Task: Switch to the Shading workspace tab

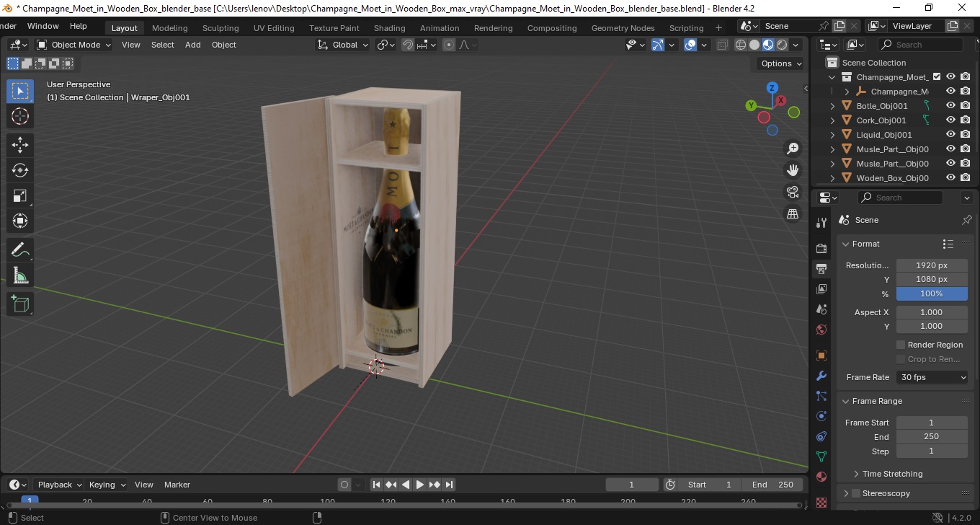Action: [389, 28]
